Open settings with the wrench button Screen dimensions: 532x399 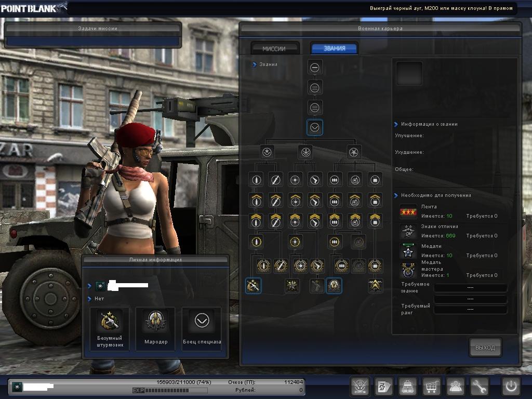click(479, 386)
